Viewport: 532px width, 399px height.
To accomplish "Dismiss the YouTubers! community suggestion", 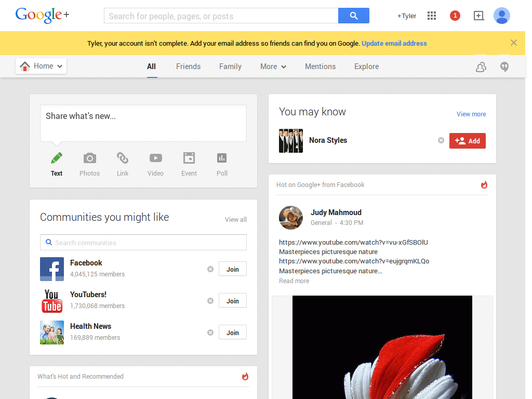I will (210, 301).
